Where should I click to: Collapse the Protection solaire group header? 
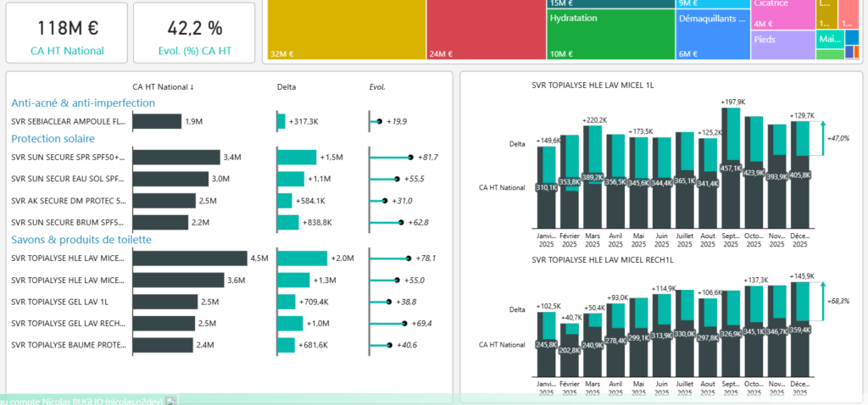click(x=53, y=138)
